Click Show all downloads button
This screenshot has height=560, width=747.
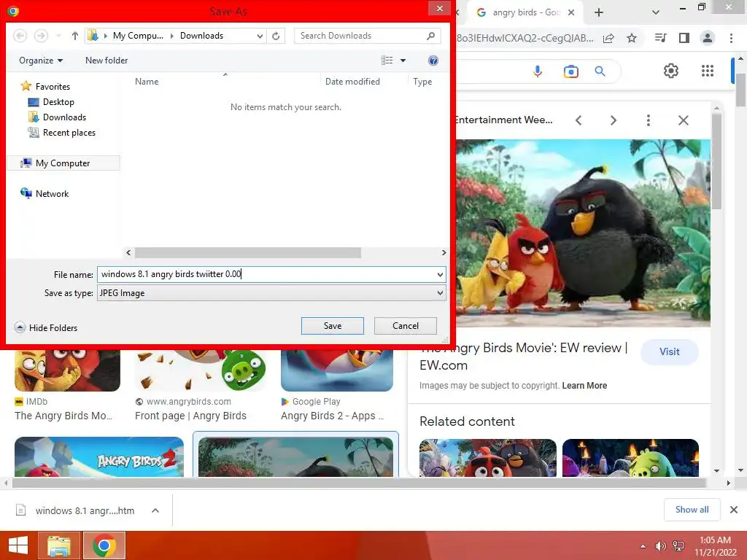point(692,510)
